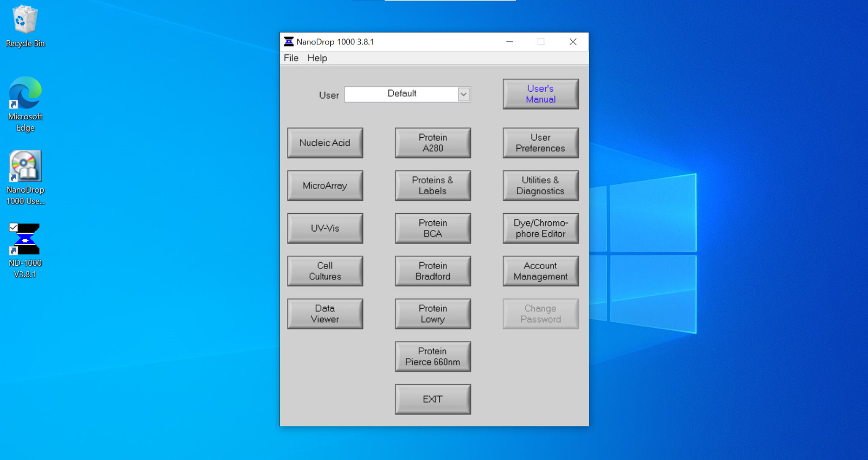This screenshot has width=868, height=460.
Task: Open the Protein Bradford module
Action: [433, 271]
